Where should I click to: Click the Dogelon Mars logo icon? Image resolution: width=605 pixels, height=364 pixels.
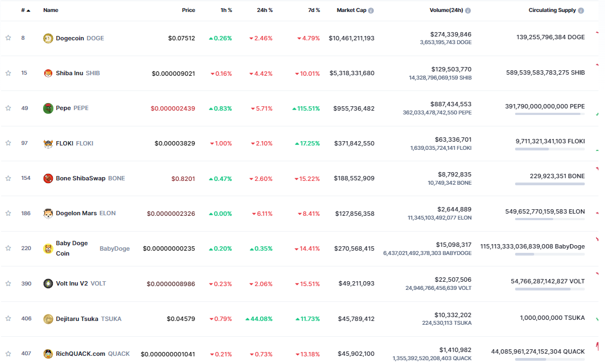click(x=48, y=213)
